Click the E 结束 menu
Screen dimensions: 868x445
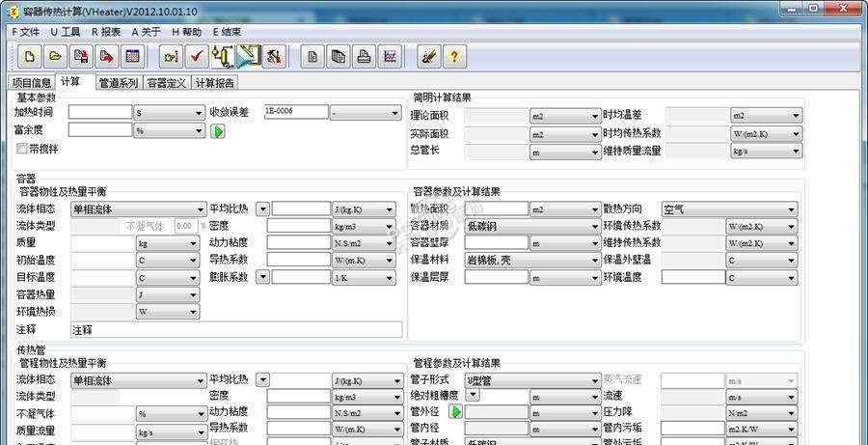coord(227,32)
